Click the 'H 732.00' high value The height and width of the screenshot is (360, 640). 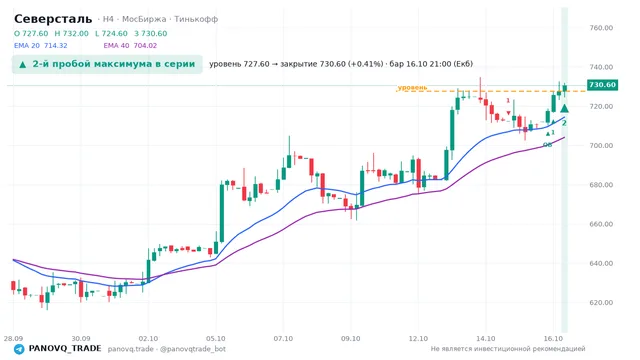[x=71, y=33]
